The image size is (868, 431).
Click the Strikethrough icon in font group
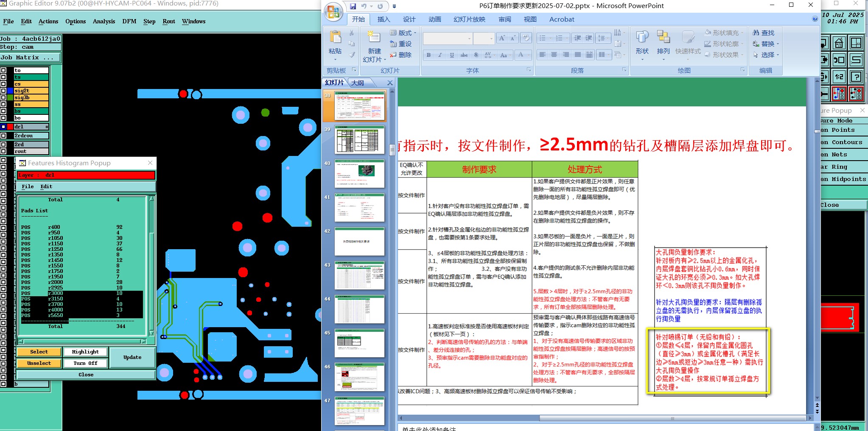coord(464,55)
